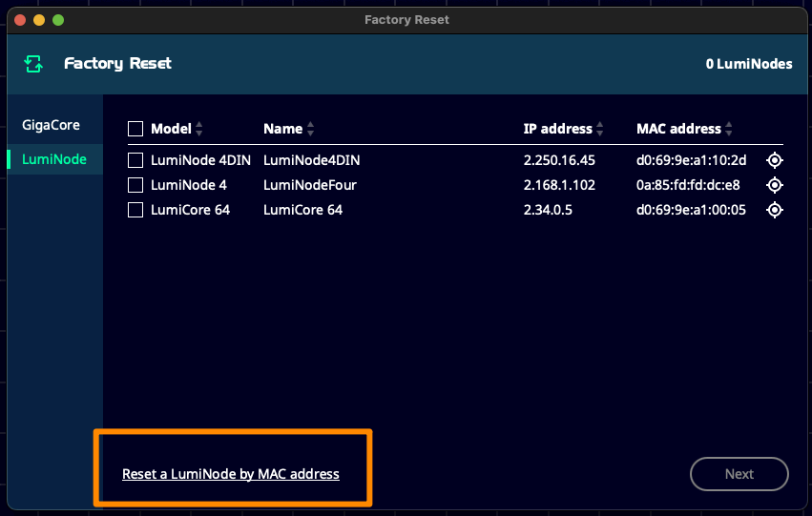This screenshot has width=812, height=516.
Task: Click the IP address 2.250.16.45
Action: click(x=559, y=160)
